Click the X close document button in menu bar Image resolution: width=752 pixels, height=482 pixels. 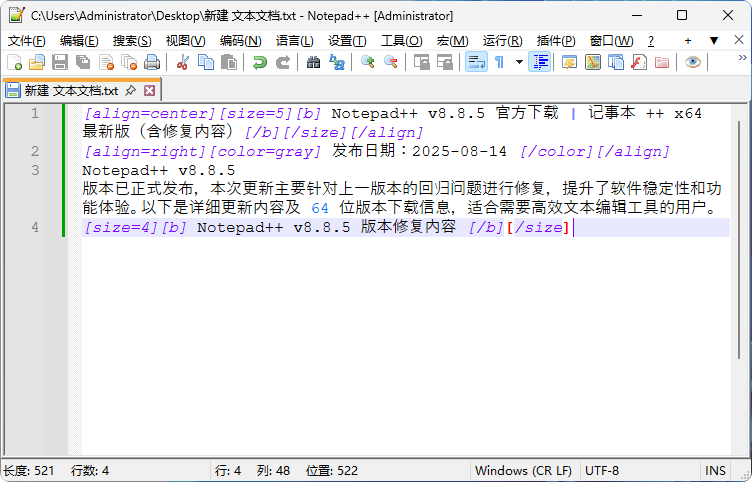pos(739,40)
